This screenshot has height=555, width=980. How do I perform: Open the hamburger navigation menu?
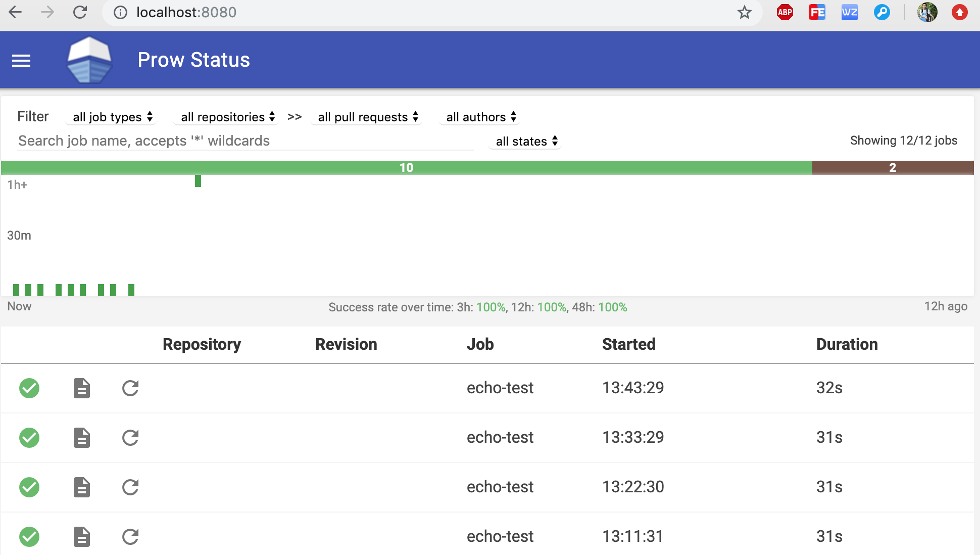coord(21,61)
